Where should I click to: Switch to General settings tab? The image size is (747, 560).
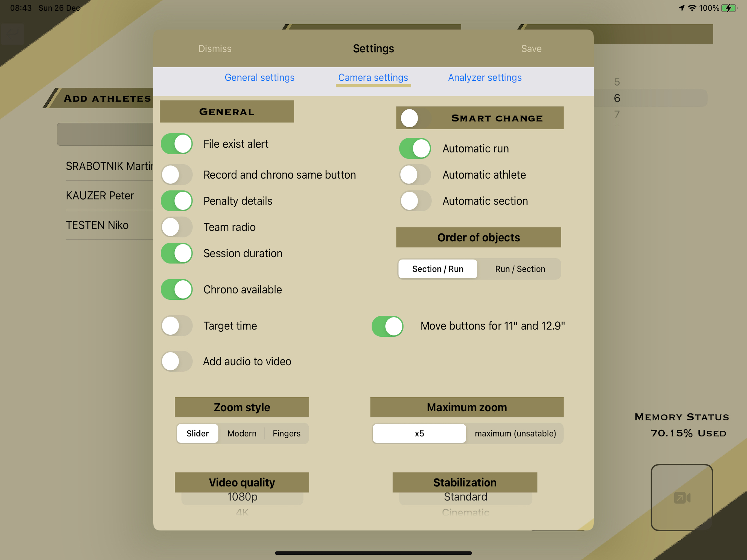[x=259, y=78]
